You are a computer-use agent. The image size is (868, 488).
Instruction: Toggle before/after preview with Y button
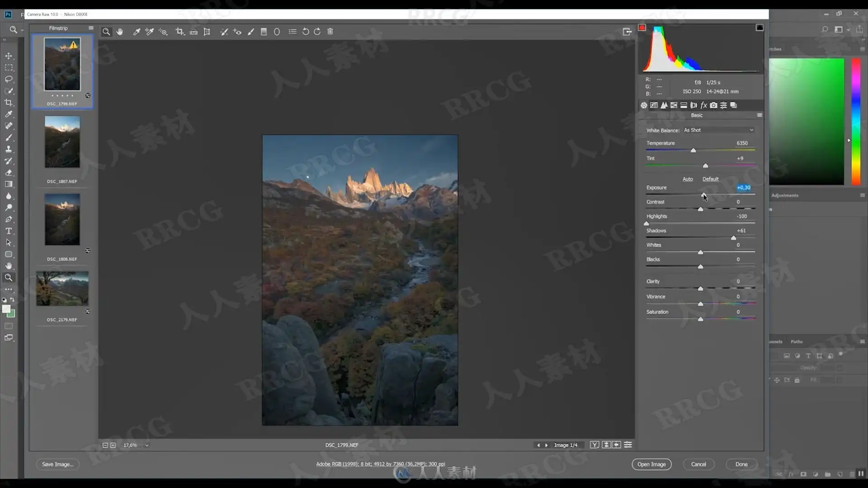(594, 445)
